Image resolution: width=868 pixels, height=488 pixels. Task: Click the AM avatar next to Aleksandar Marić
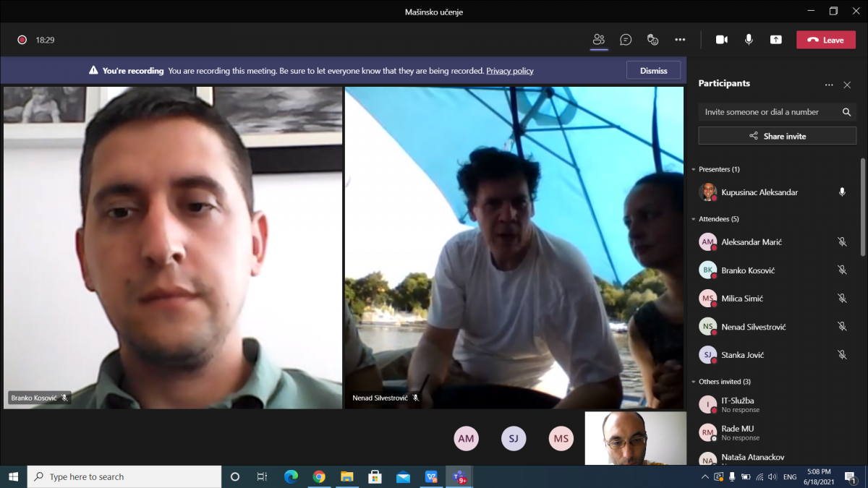pyautogui.click(x=707, y=242)
